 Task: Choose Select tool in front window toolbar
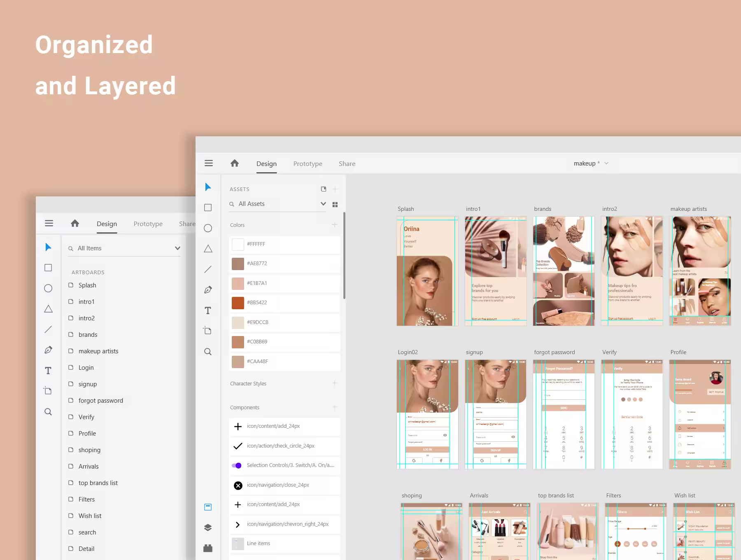(x=208, y=187)
